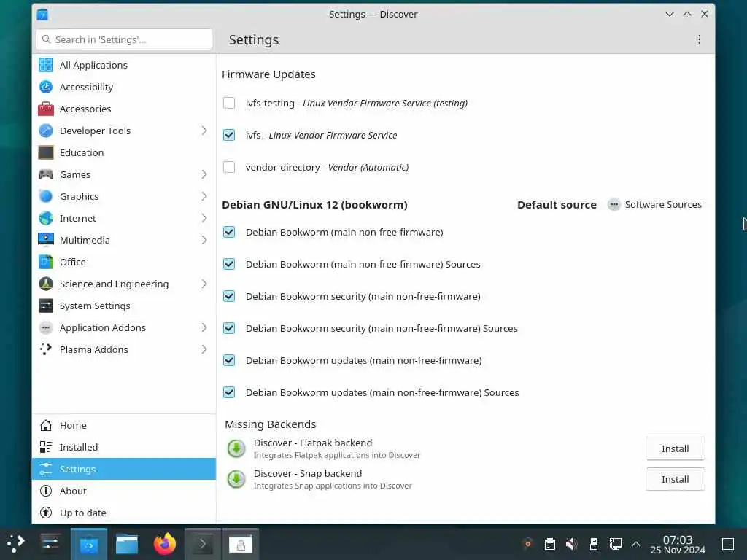
Task: Uncheck Debian Bookworm updates Sources checkbox
Action: click(x=229, y=392)
